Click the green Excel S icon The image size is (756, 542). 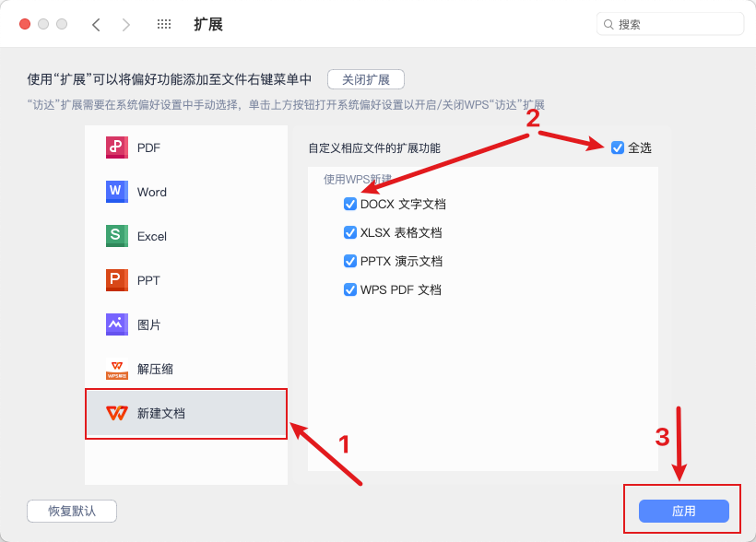(117, 236)
